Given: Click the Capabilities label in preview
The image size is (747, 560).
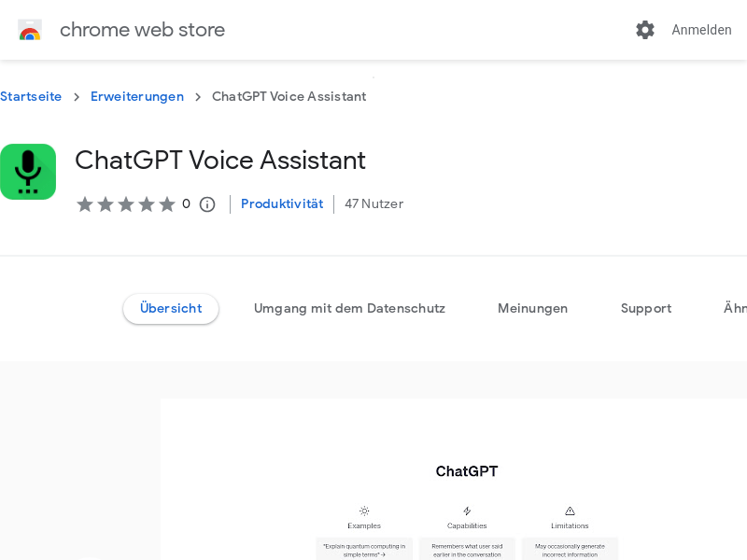Looking at the screenshot, I should 467,525.
